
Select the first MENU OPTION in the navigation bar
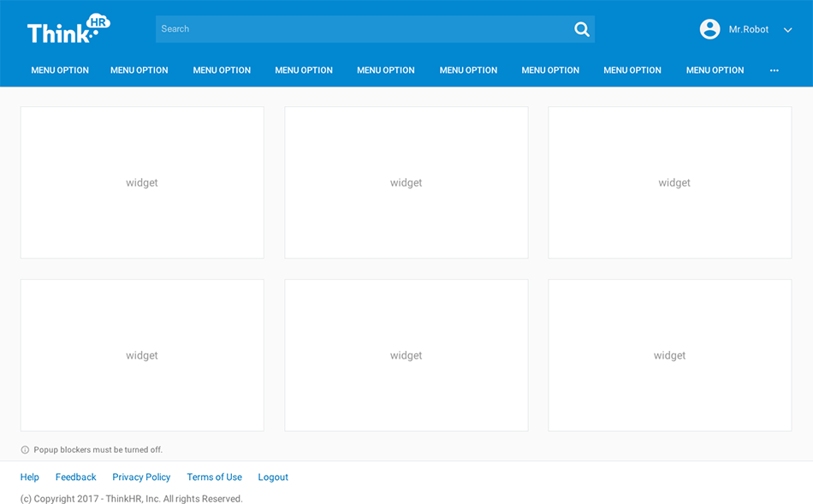click(60, 70)
